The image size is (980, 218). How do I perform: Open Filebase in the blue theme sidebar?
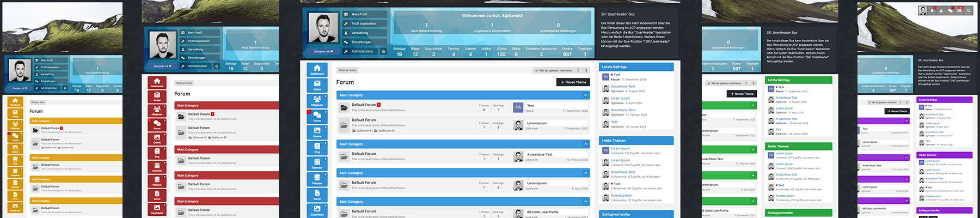click(x=317, y=179)
